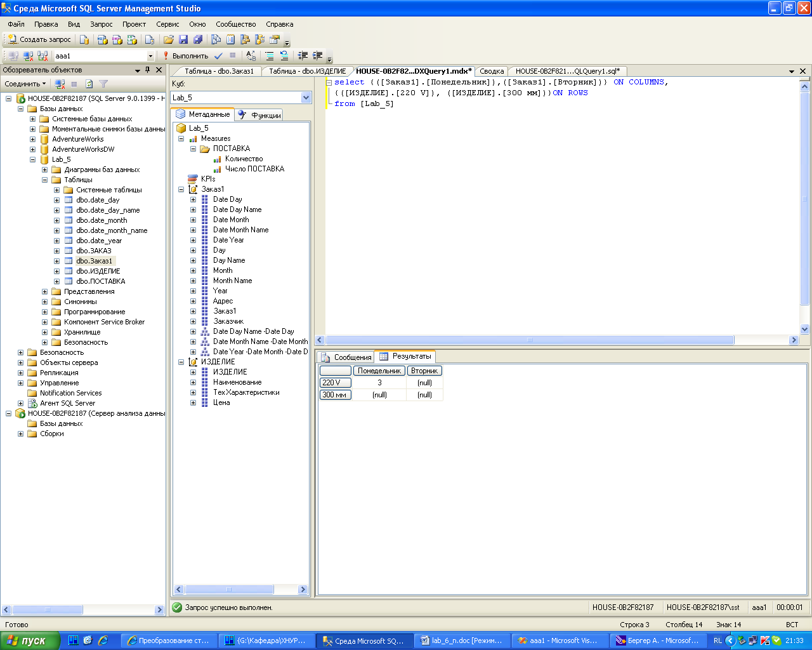The height and width of the screenshot is (650, 812).
Task: Click the пуск Start button
Action: (29, 640)
